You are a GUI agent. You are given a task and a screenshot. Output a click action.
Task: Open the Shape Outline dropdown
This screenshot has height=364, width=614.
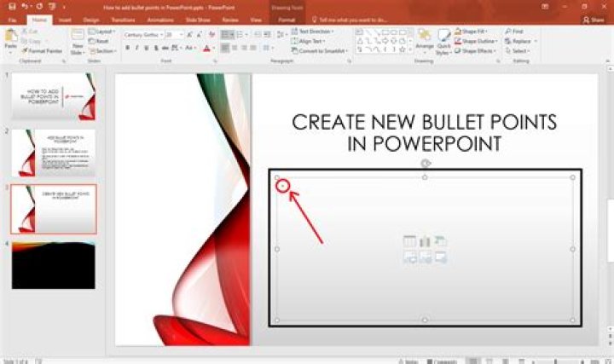click(476, 41)
